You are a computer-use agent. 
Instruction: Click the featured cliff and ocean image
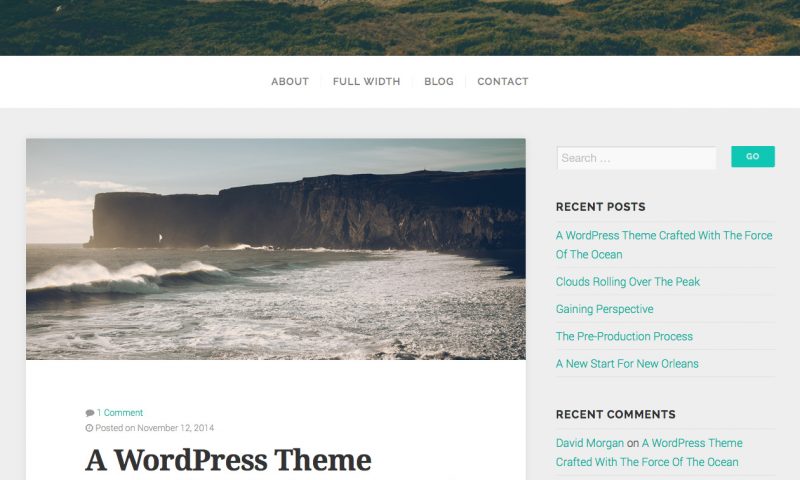pos(276,249)
